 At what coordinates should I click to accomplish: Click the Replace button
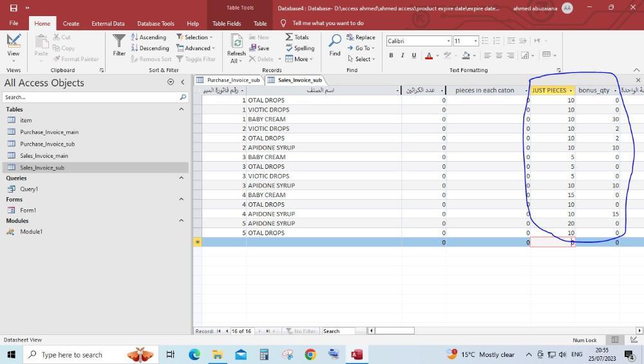point(361,37)
